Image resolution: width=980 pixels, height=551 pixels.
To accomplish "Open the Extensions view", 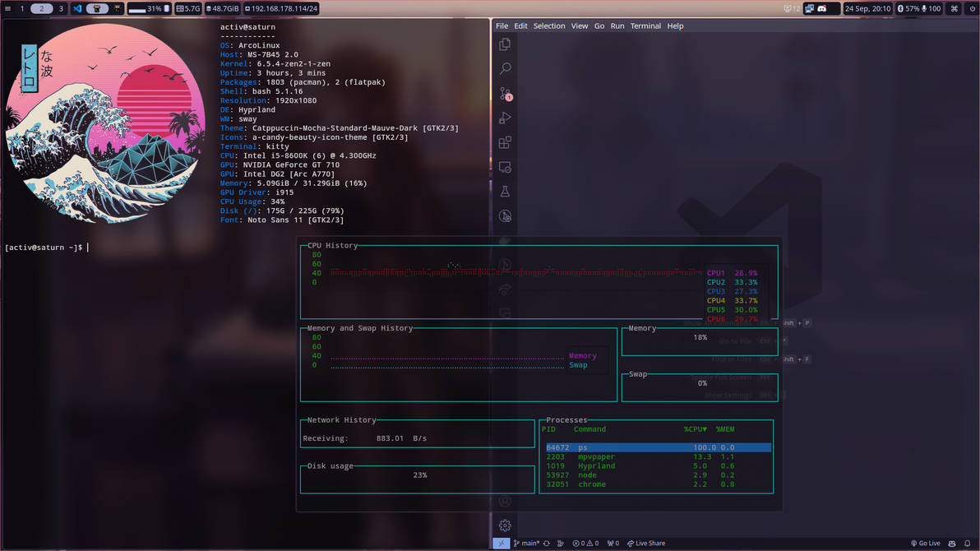I will coord(504,142).
